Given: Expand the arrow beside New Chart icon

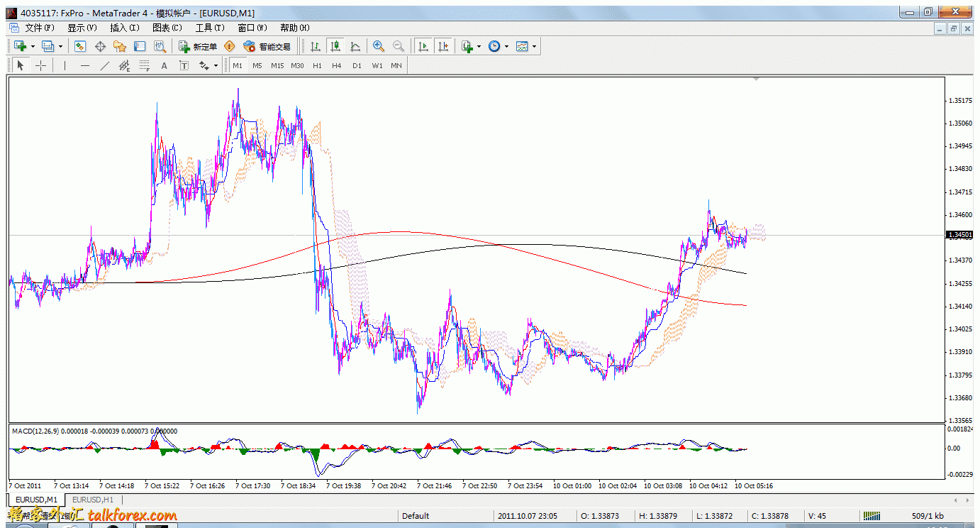Looking at the screenshot, I should tap(33, 46).
